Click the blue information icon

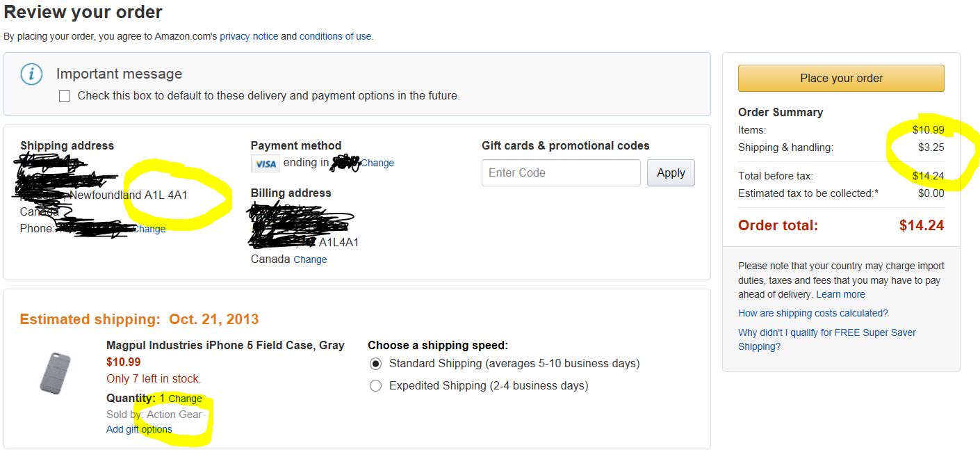tap(31, 74)
